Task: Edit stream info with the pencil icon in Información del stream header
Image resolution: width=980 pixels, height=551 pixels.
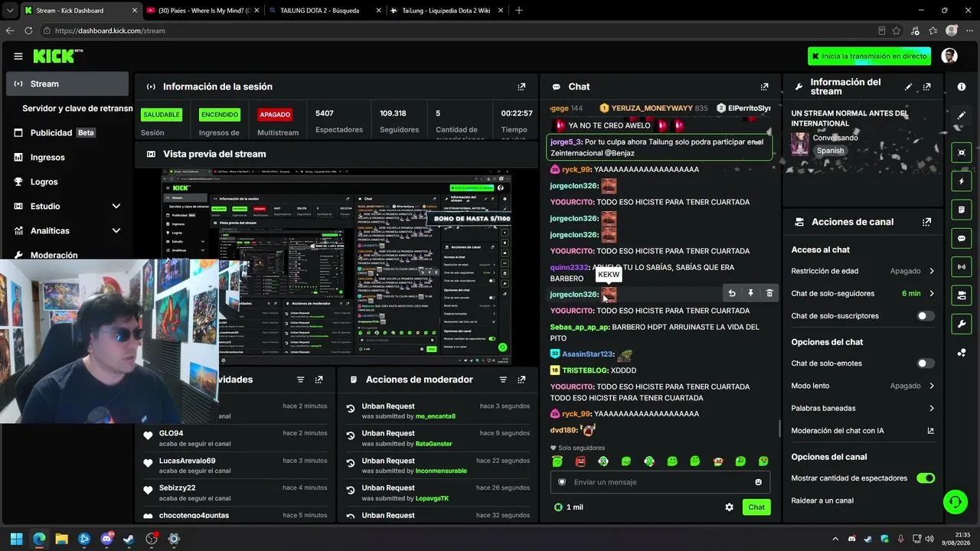Action: coord(909,86)
